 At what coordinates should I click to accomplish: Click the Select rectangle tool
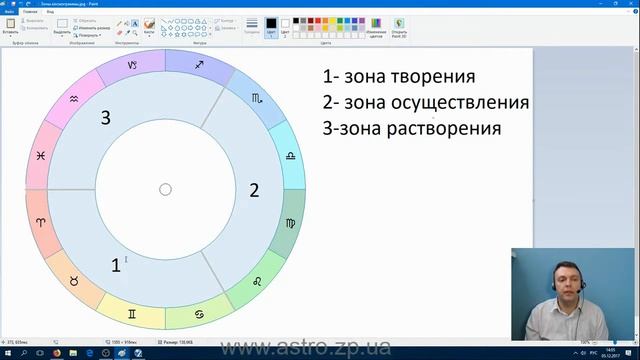[62, 23]
